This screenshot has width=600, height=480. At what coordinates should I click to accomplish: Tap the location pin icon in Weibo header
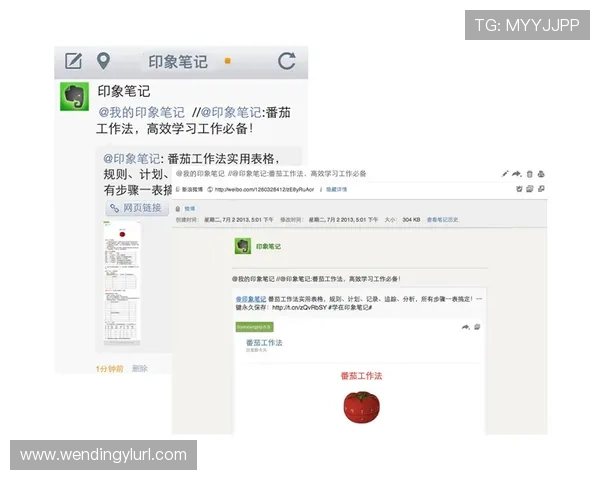[x=103, y=61]
